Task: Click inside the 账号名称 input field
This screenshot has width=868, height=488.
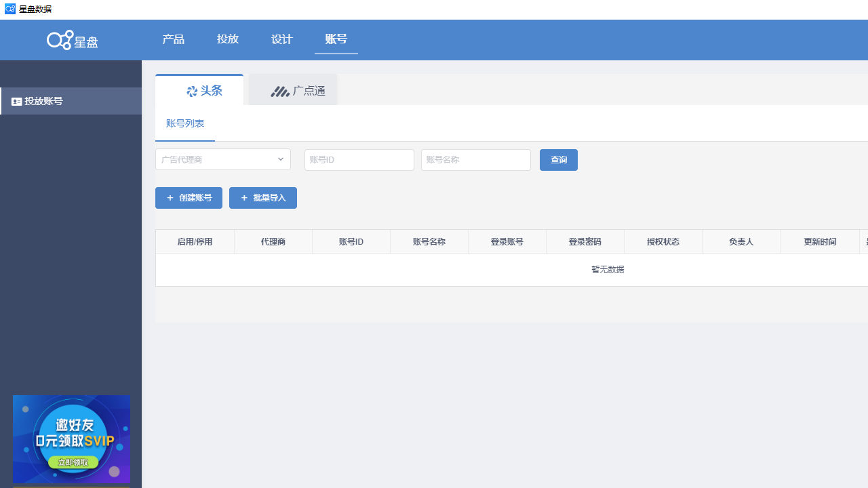Action: click(x=475, y=159)
